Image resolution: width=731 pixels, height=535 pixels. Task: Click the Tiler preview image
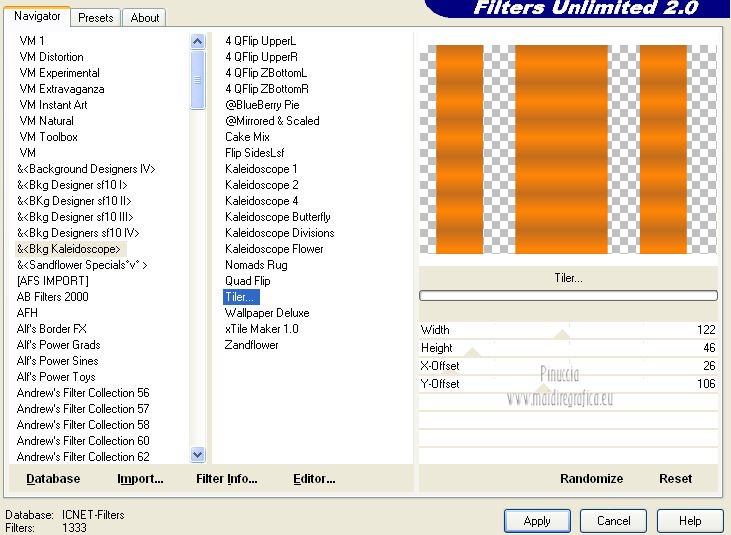pyautogui.click(x=568, y=149)
